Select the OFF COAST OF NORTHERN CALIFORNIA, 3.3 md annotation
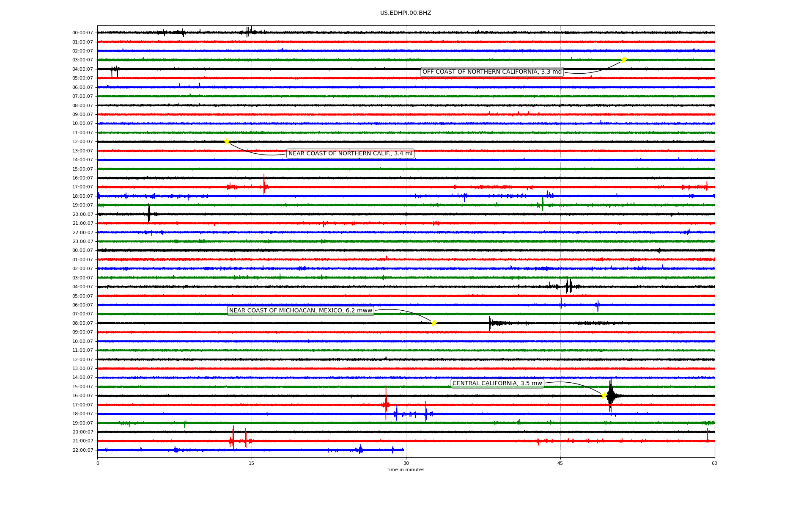Screen dimensions: 812x508 [x=492, y=72]
